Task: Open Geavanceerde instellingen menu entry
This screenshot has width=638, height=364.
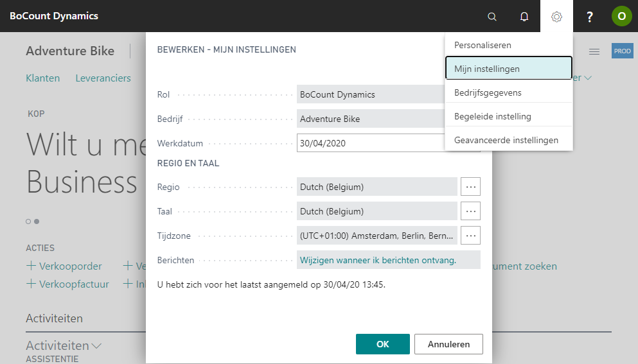Action: point(509,140)
